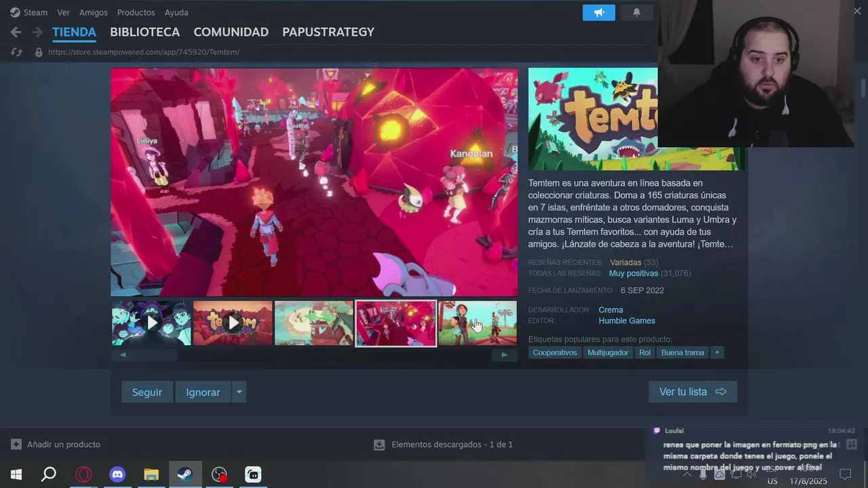Open the Variadas recent reviews link
868x488 pixels.
pos(625,262)
